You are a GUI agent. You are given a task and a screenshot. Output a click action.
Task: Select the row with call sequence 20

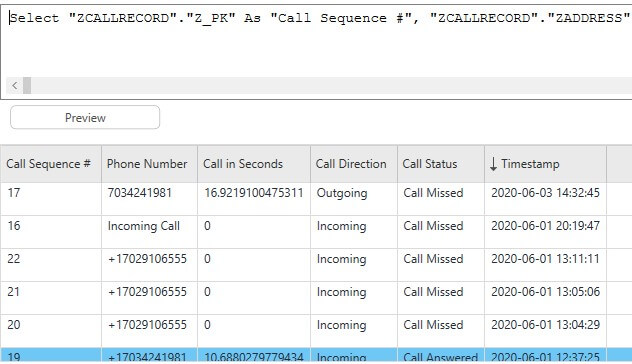click(x=316, y=331)
